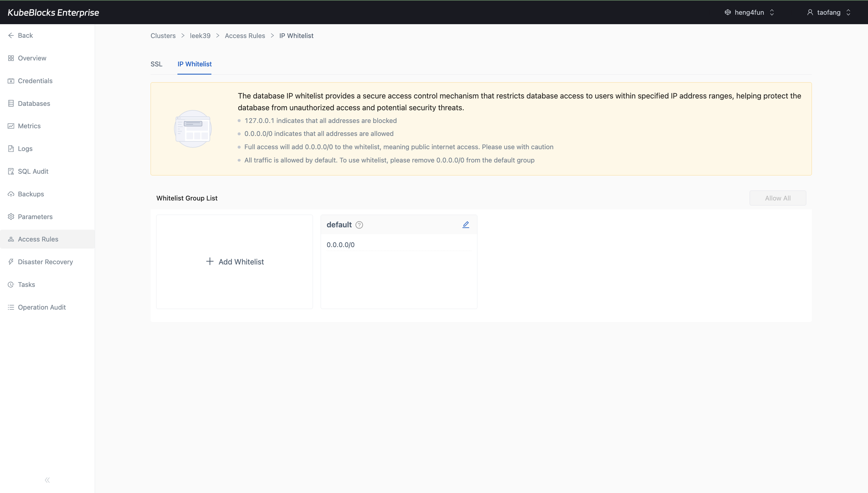868x493 pixels.
Task: Open Clusters from the breadcrumb trail
Action: click(x=163, y=36)
